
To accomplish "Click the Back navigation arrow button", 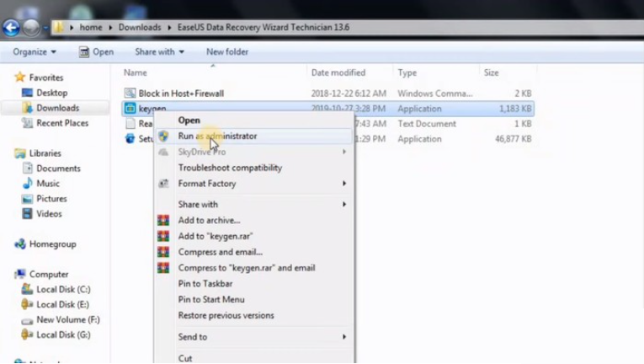I will coord(11,28).
